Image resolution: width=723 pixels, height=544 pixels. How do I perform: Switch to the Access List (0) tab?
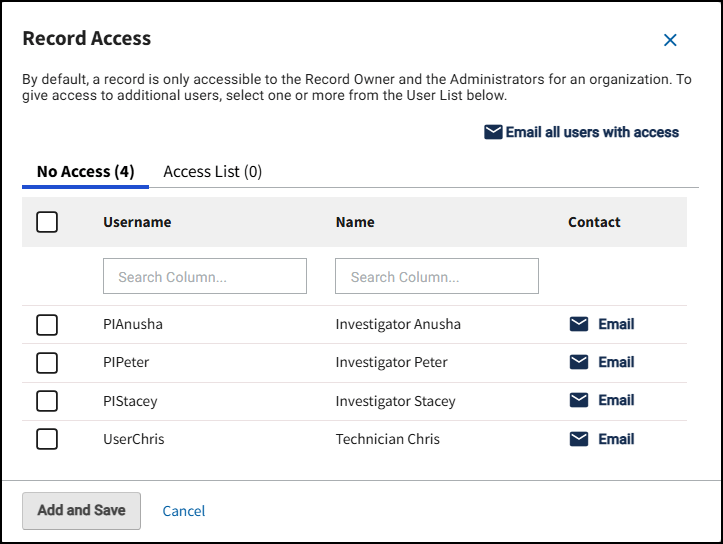213,171
